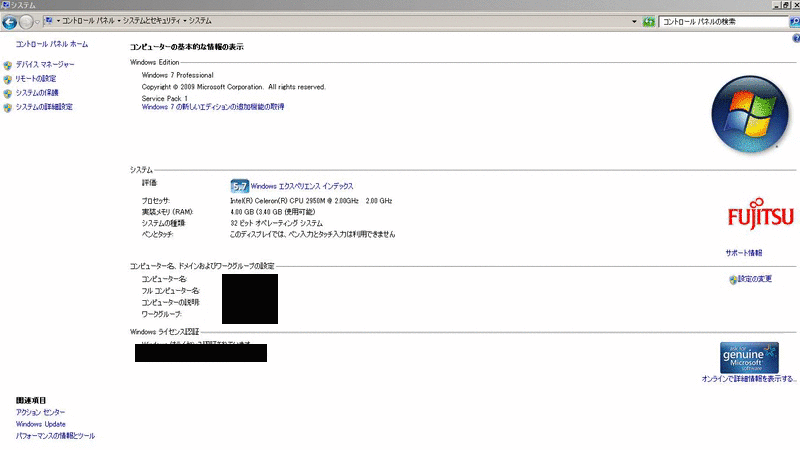Click the コンピューター名 label
Screen dimensions: 800x450
coord(164,279)
